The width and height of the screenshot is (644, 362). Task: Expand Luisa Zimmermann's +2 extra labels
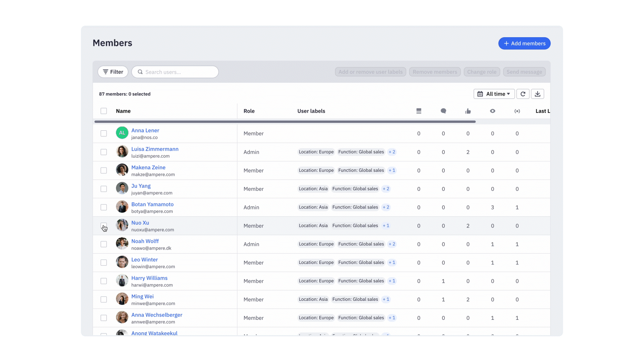click(x=392, y=152)
